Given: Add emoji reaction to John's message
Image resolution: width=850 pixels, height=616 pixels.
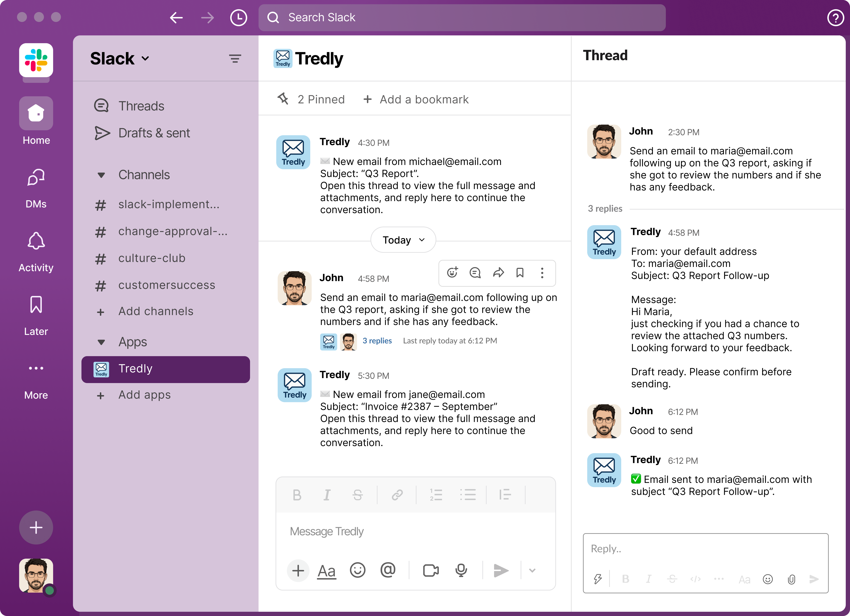Looking at the screenshot, I should tap(452, 272).
